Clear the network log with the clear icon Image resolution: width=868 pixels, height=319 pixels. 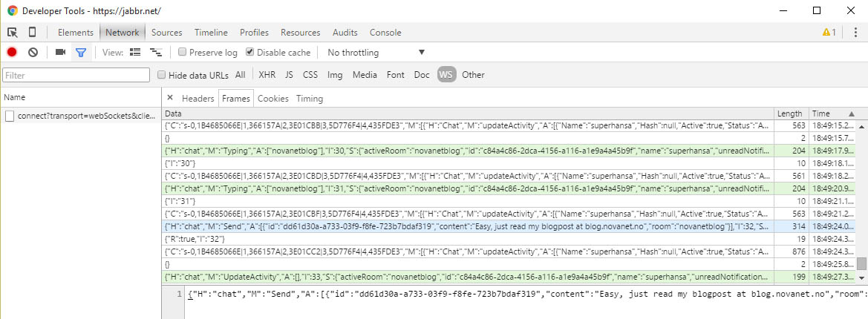pyautogui.click(x=33, y=53)
